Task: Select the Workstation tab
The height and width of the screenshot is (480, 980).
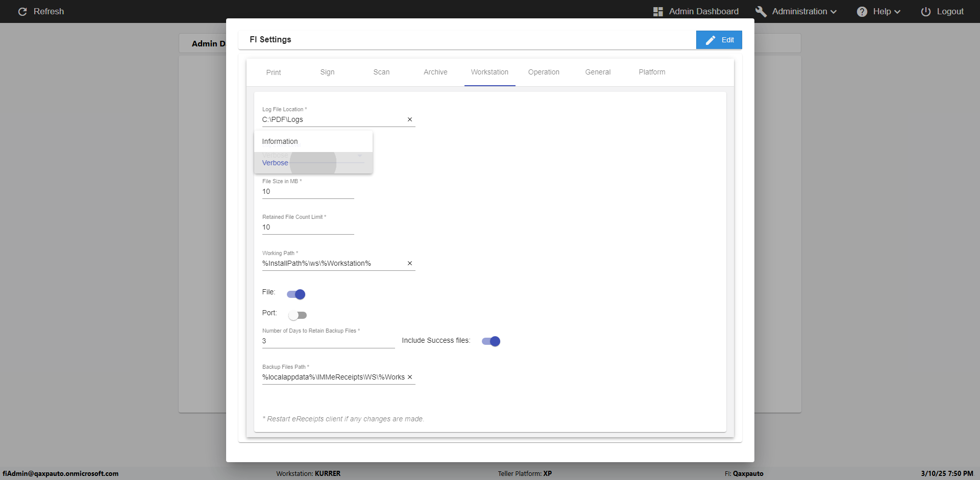Action: 489,72
